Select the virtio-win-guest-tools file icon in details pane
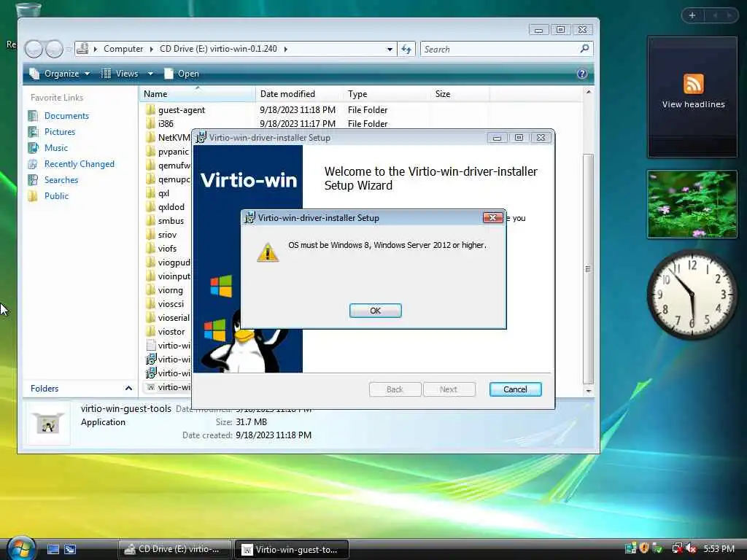The image size is (747, 560). tap(47, 423)
